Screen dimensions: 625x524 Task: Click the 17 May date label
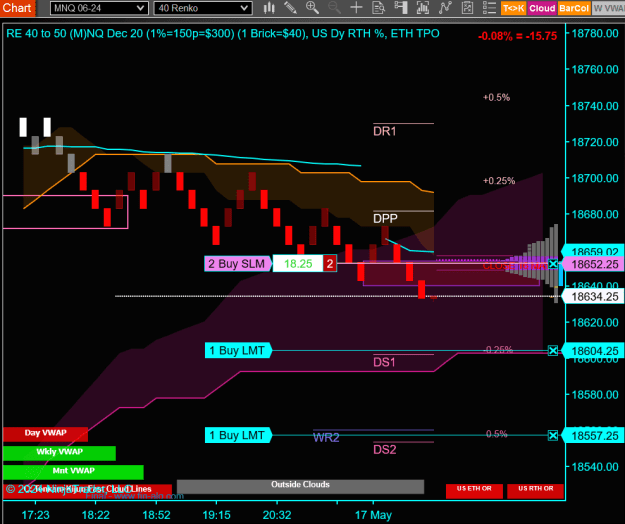373,515
